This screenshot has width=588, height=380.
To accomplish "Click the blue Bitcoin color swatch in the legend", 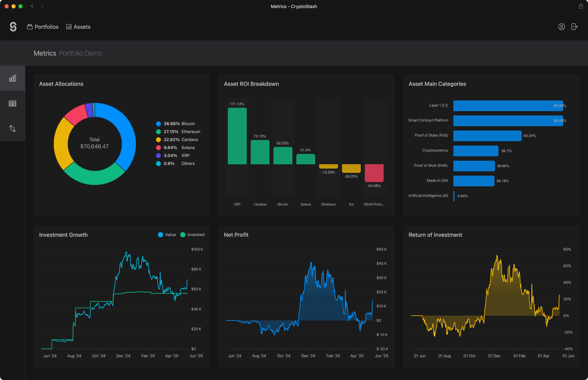I will point(159,124).
